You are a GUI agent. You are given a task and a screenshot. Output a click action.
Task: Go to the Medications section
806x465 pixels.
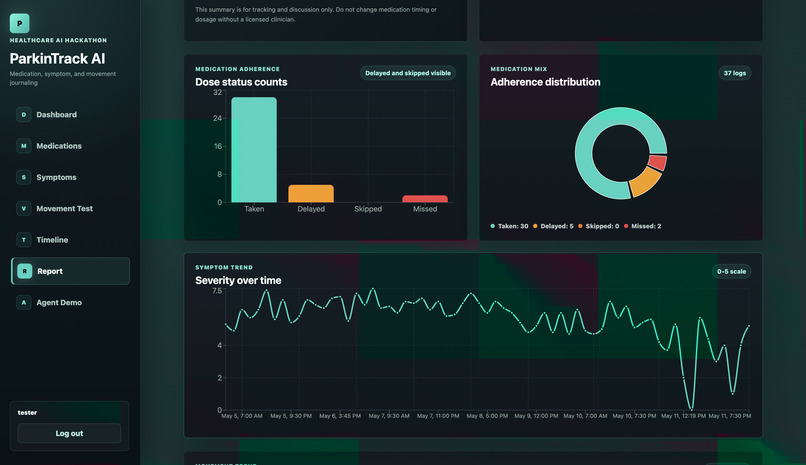(70, 146)
